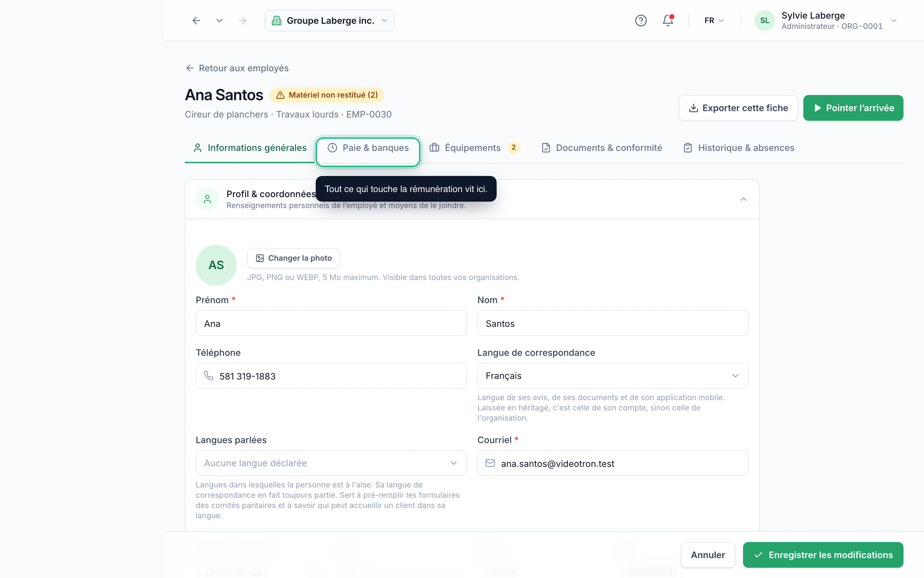Click the back navigation arrow

[196, 21]
